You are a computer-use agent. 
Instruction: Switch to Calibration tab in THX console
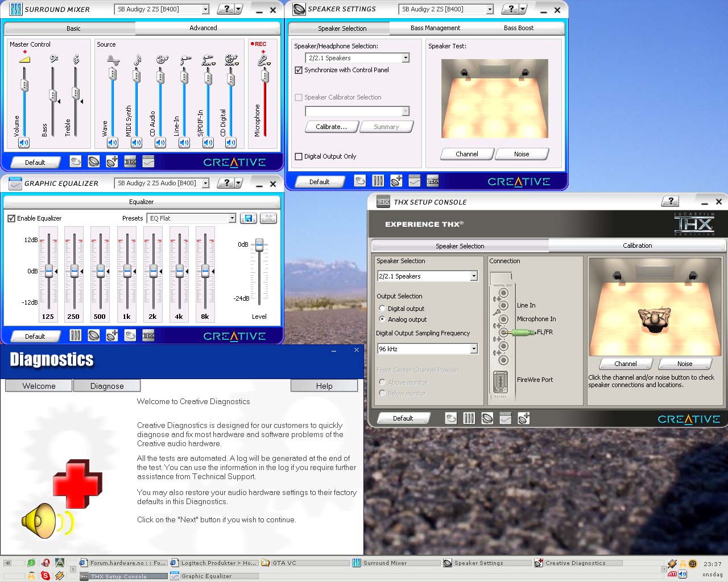pos(637,246)
